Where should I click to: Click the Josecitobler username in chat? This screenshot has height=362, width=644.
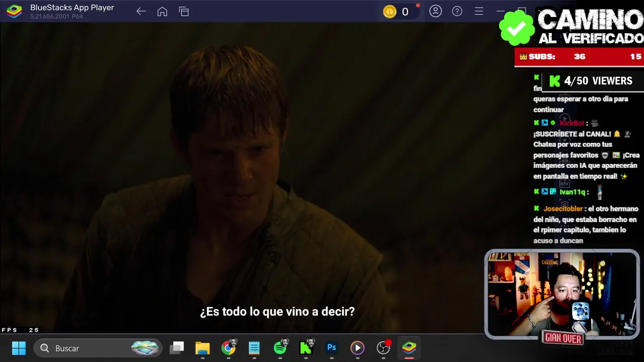(562, 209)
